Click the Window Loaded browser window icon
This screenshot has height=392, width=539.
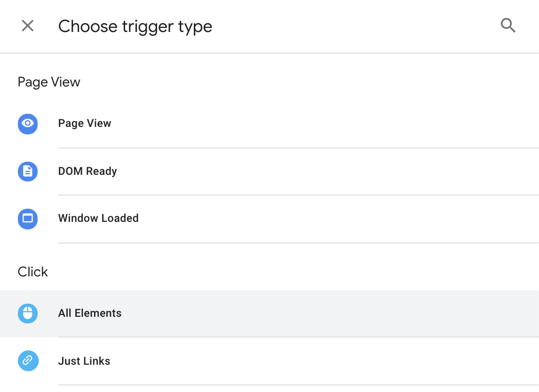(28, 219)
